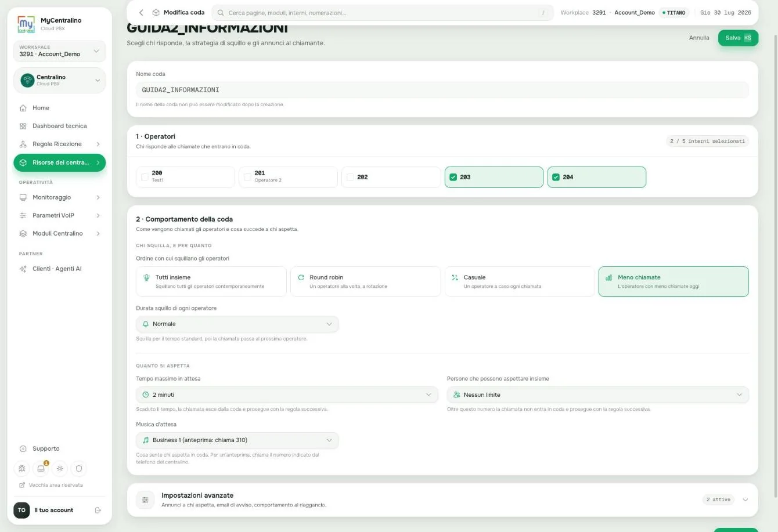
Task: Select Tutti insieme ring strategy
Action: coord(211,281)
